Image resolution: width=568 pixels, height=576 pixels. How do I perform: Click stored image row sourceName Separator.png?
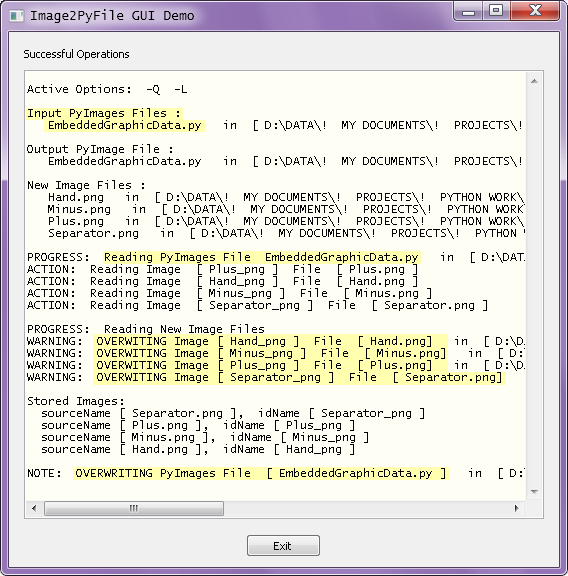point(233,413)
